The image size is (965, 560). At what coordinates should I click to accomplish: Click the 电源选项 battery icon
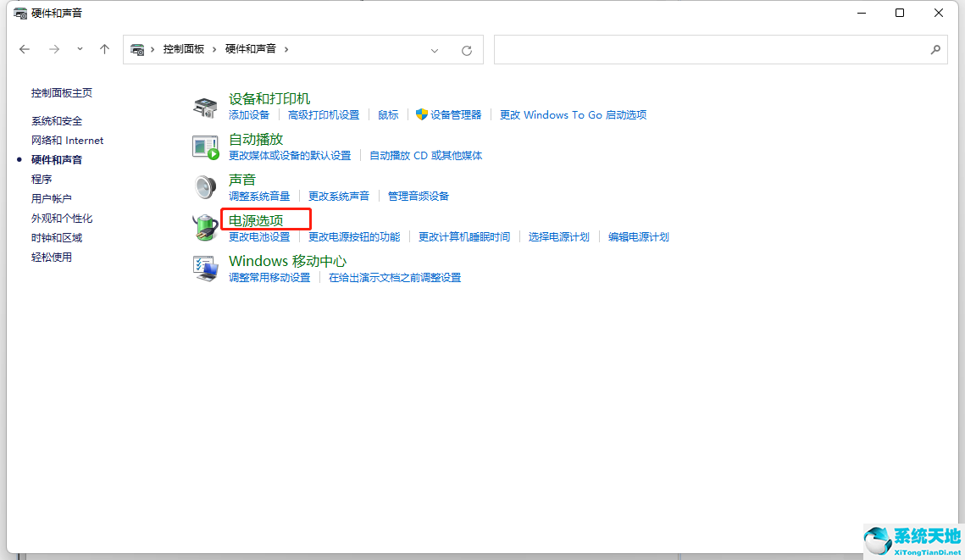point(205,227)
